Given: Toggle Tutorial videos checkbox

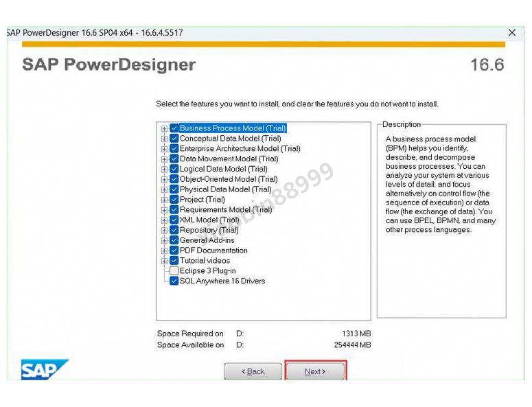Looking at the screenshot, I should (174, 261).
